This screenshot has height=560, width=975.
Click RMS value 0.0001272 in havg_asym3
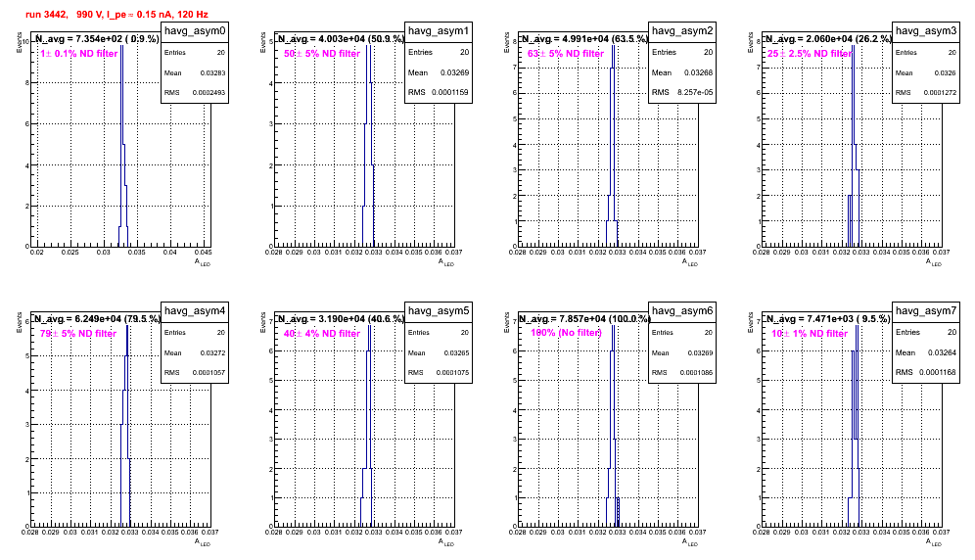(x=940, y=93)
